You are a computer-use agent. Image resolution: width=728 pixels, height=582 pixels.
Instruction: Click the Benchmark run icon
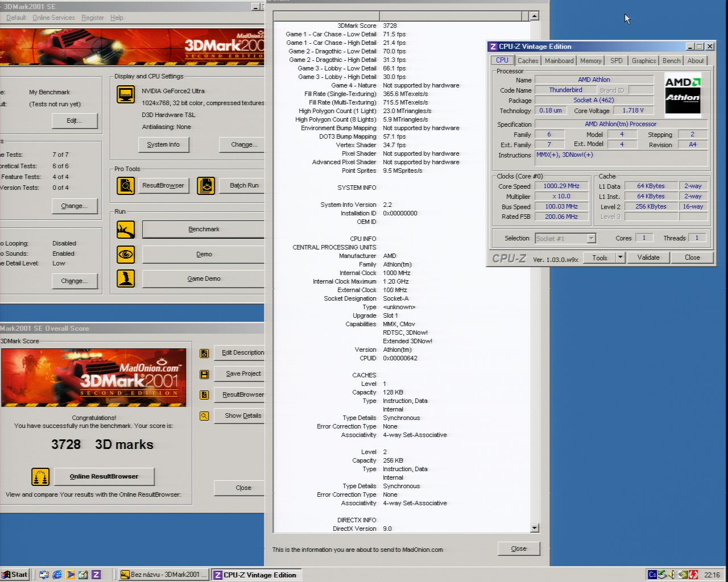[x=126, y=230]
